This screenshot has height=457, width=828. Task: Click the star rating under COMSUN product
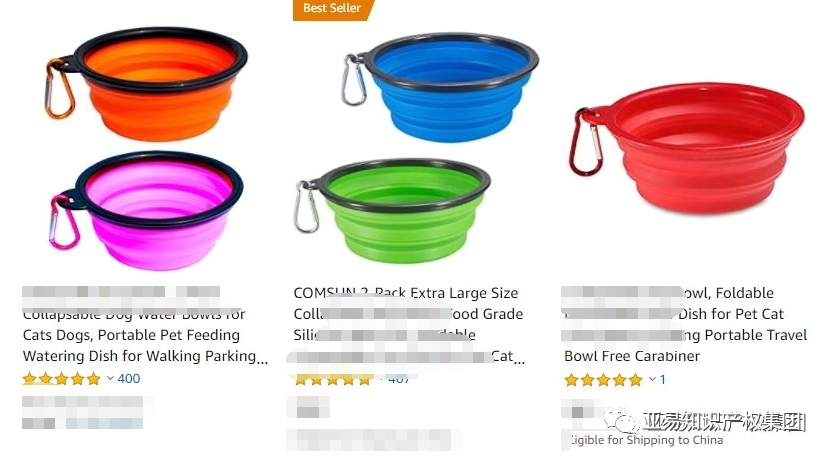coord(333,379)
